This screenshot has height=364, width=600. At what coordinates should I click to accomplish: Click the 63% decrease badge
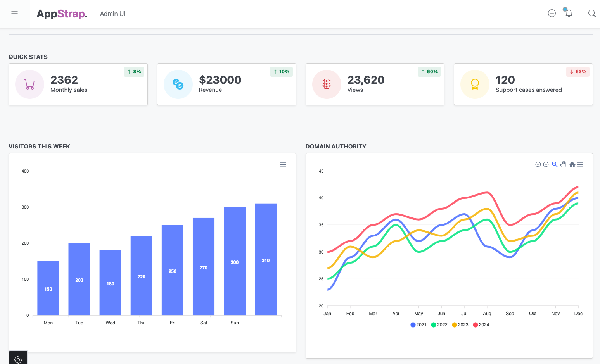coord(578,72)
